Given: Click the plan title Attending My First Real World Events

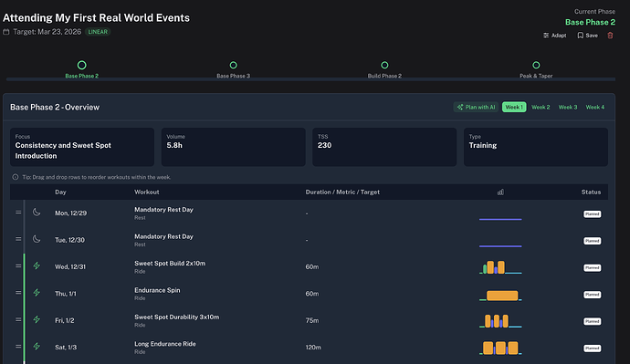Looking at the screenshot, I should pyautogui.click(x=96, y=18).
